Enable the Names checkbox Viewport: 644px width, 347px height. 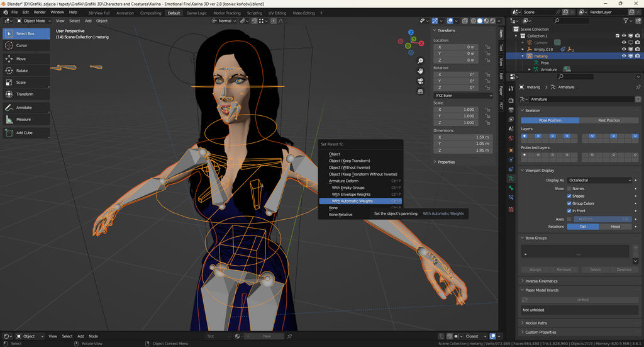tap(570, 188)
